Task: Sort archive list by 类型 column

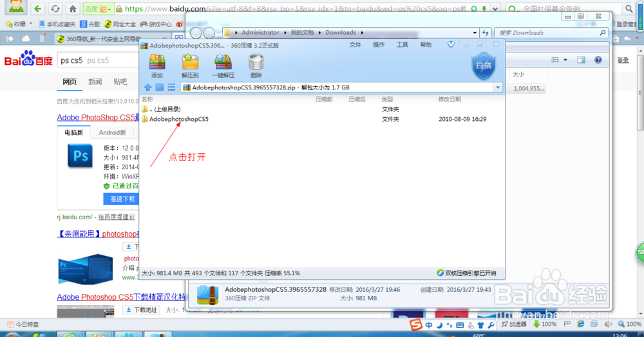Action: click(387, 99)
